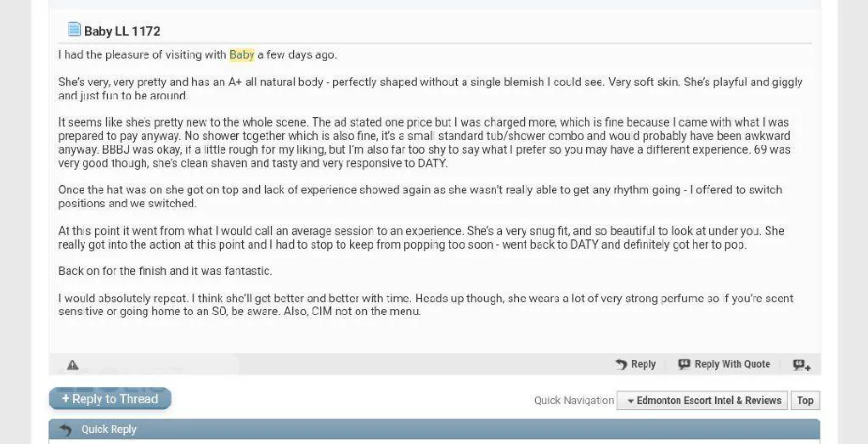Click the first sentence of the post body

[x=197, y=55]
